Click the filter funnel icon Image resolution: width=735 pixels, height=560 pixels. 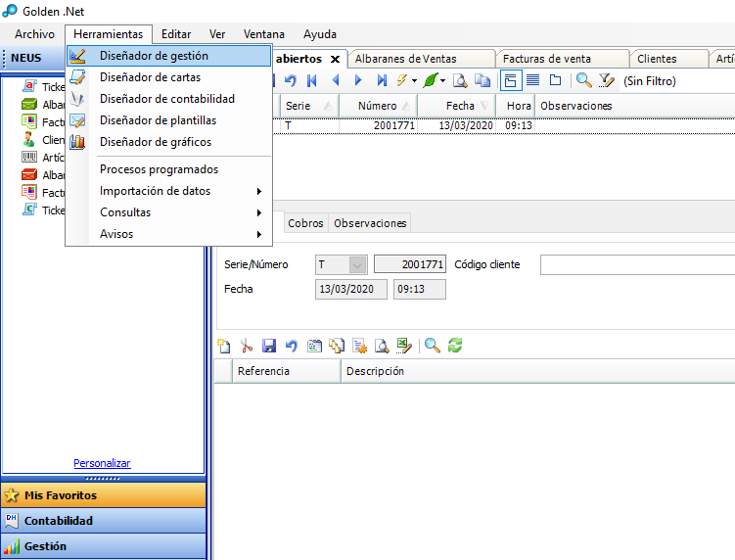point(606,80)
